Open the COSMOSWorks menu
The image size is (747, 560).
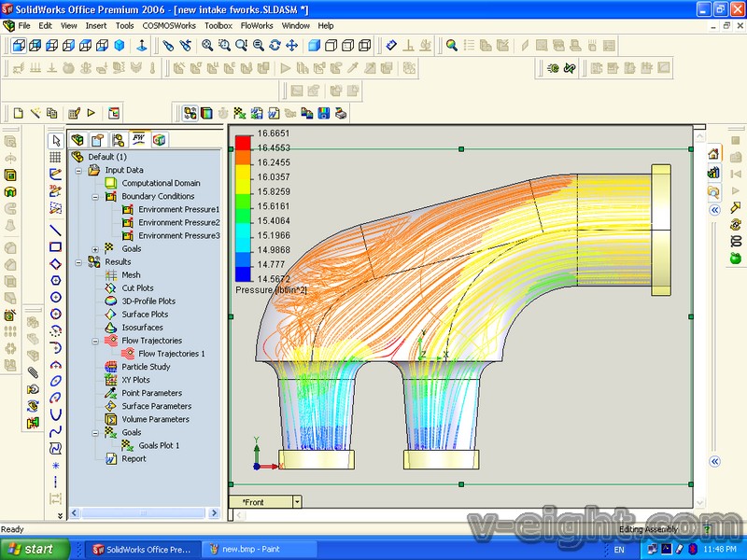click(x=169, y=26)
